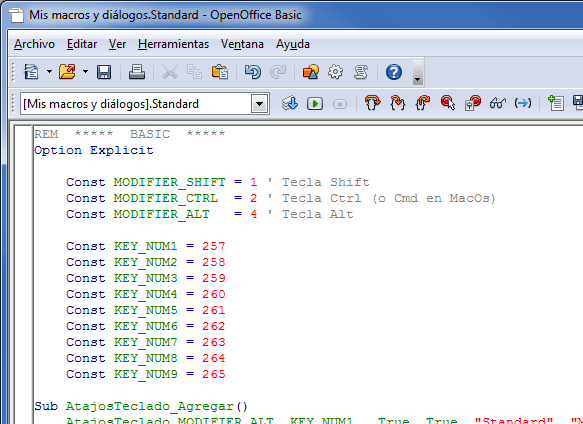Click the Open file folder icon
This screenshot has width=583, height=424.
67,72
